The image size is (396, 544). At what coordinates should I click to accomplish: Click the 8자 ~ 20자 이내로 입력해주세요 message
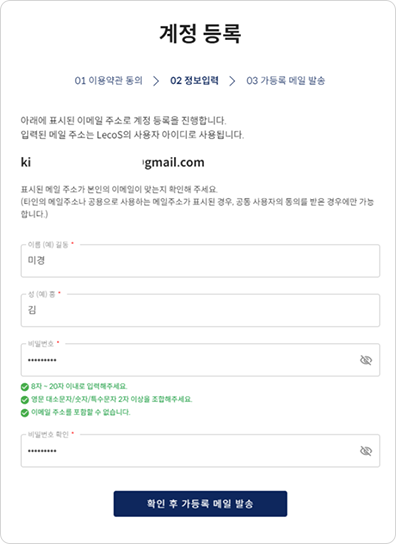point(79,386)
